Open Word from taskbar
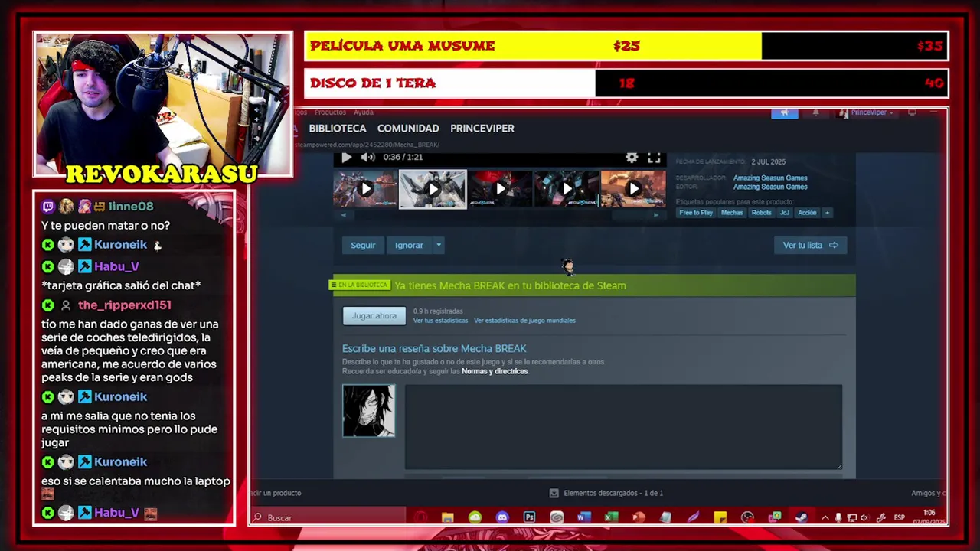Screen dimensions: 980x551 (x=583, y=518)
